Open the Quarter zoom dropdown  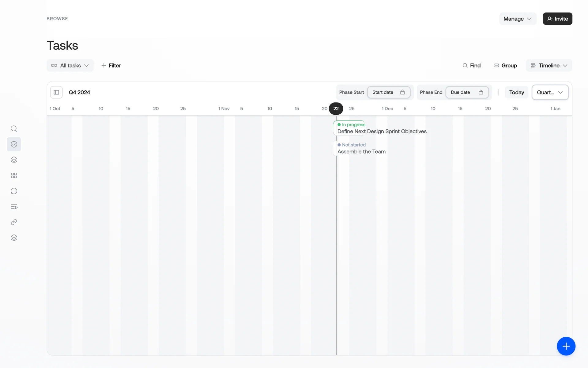[550, 92]
